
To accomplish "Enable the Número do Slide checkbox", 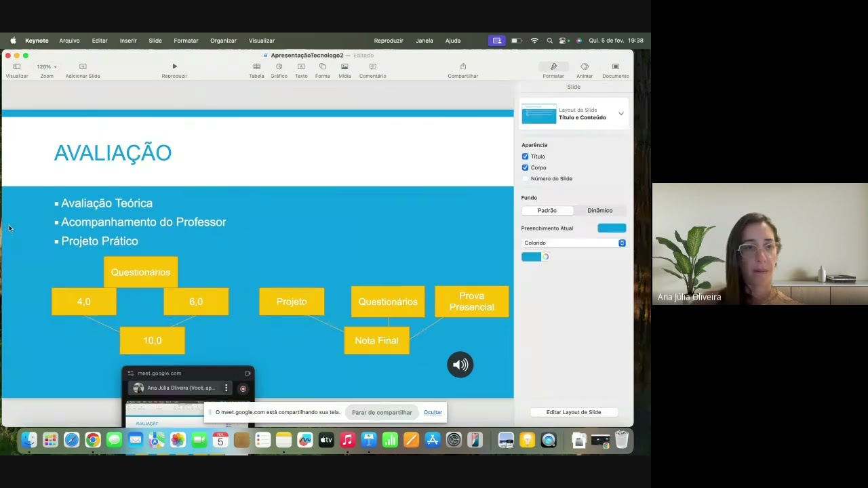I will [525, 178].
